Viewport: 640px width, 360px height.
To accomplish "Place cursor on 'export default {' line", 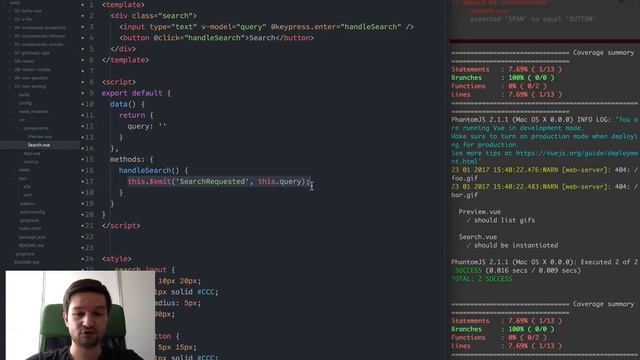I will (136, 93).
